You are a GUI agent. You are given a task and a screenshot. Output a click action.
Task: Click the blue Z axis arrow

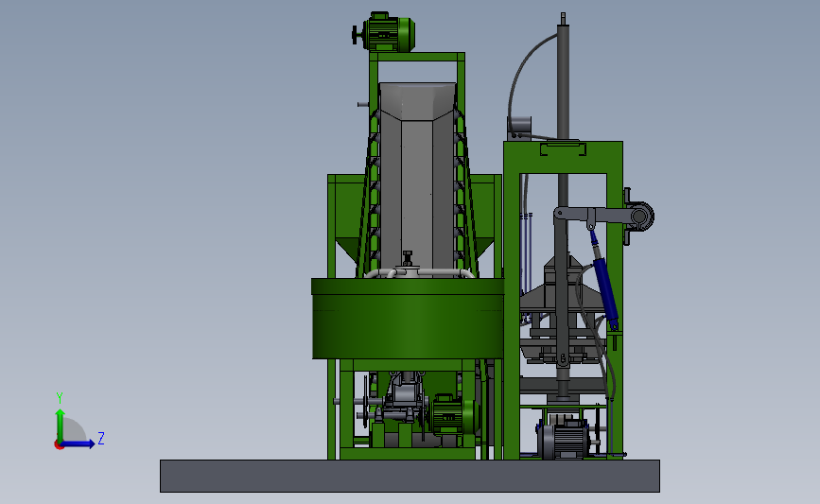point(78,443)
